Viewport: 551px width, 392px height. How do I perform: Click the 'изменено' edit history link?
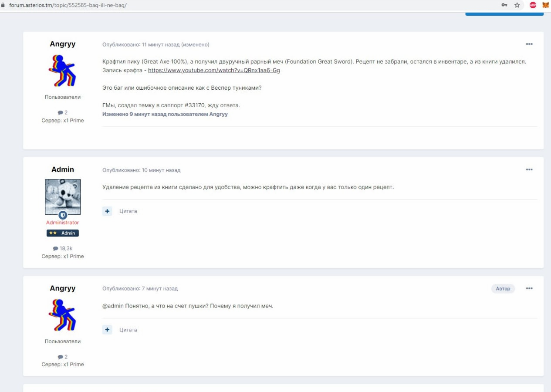pos(195,44)
